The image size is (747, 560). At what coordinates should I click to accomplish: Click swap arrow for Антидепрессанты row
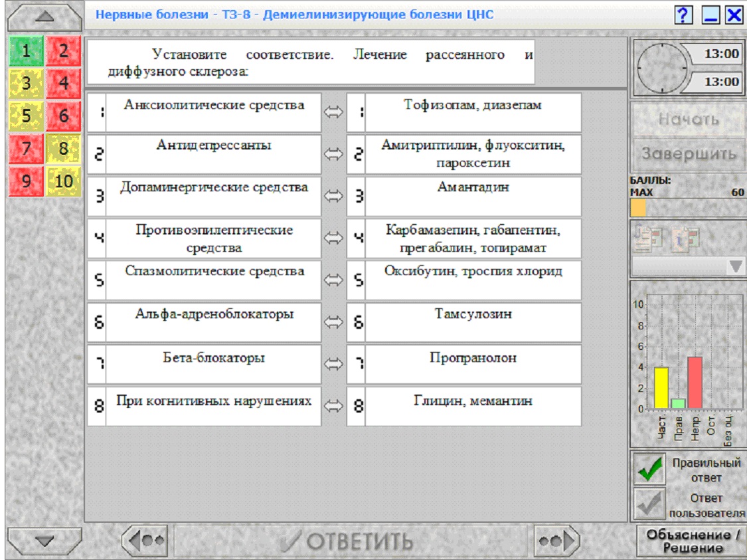(x=333, y=154)
